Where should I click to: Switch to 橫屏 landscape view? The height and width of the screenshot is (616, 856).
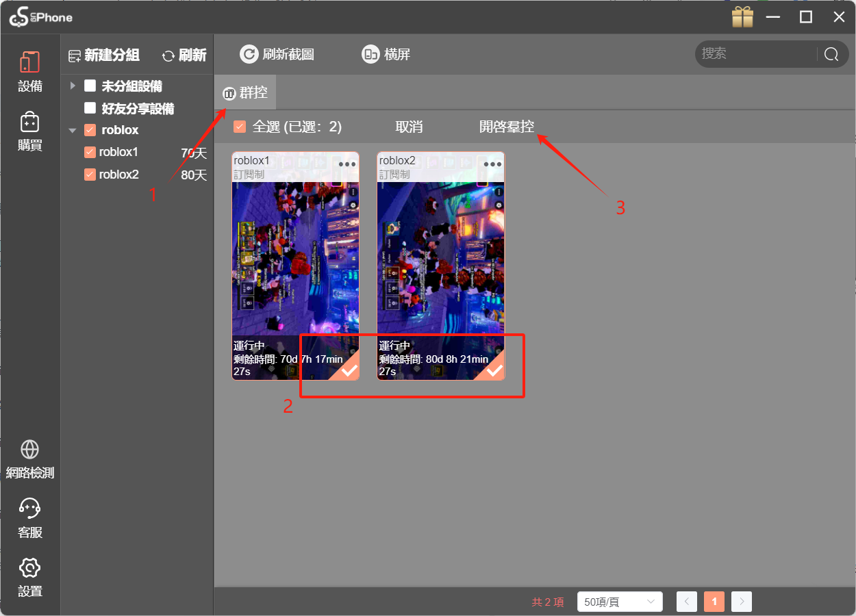coord(386,55)
